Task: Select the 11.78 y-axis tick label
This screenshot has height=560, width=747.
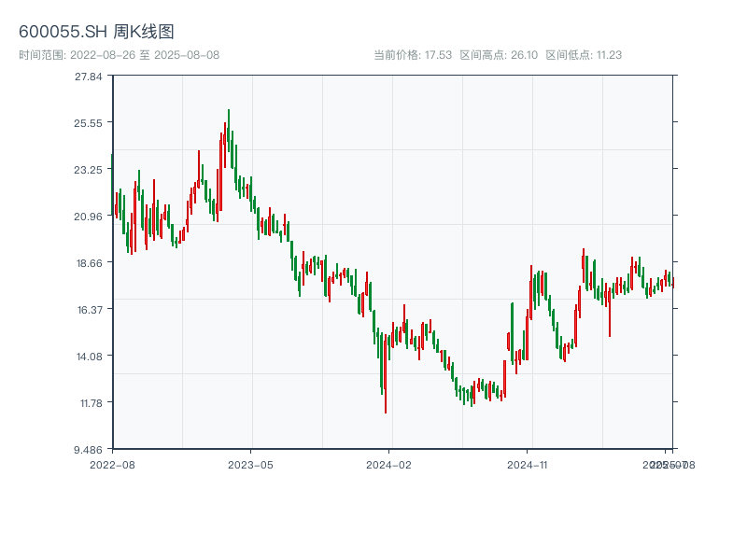Action: coord(90,402)
